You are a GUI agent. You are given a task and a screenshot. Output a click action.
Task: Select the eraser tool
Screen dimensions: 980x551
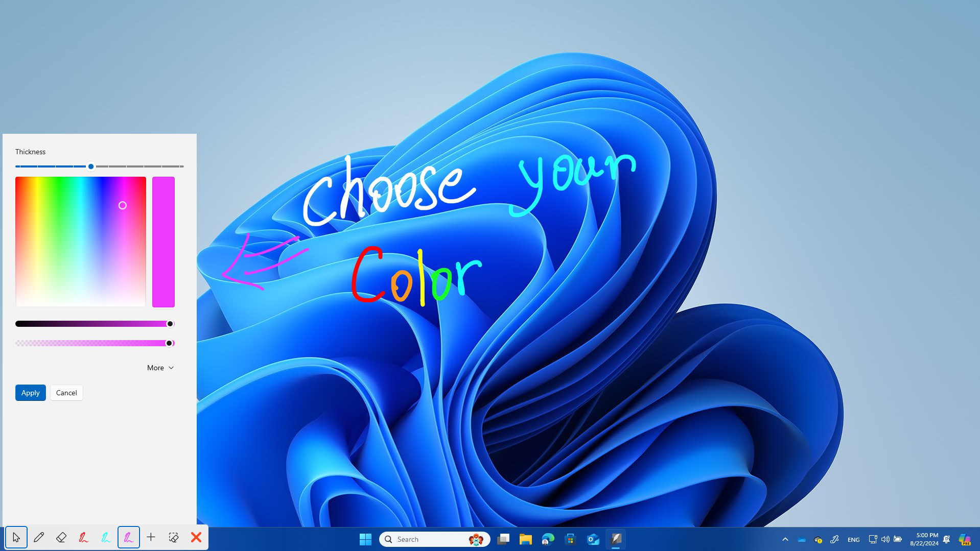pos(61,537)
